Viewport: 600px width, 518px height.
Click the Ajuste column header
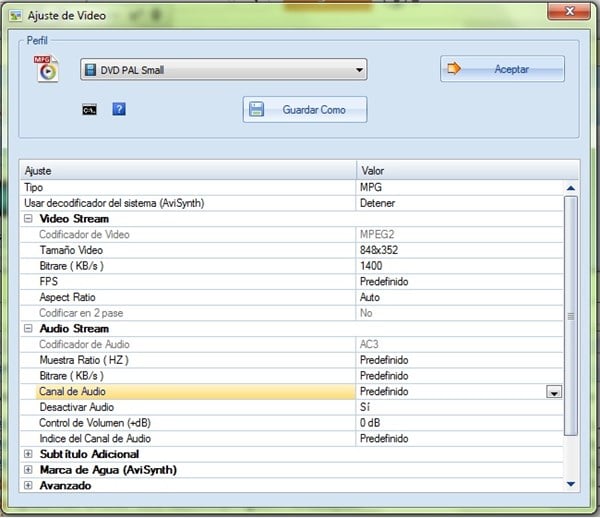click(x=188, y=171)
